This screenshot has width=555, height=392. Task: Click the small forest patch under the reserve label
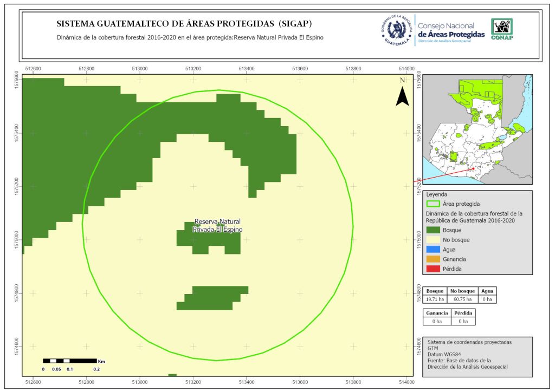[x=209, y=242]
